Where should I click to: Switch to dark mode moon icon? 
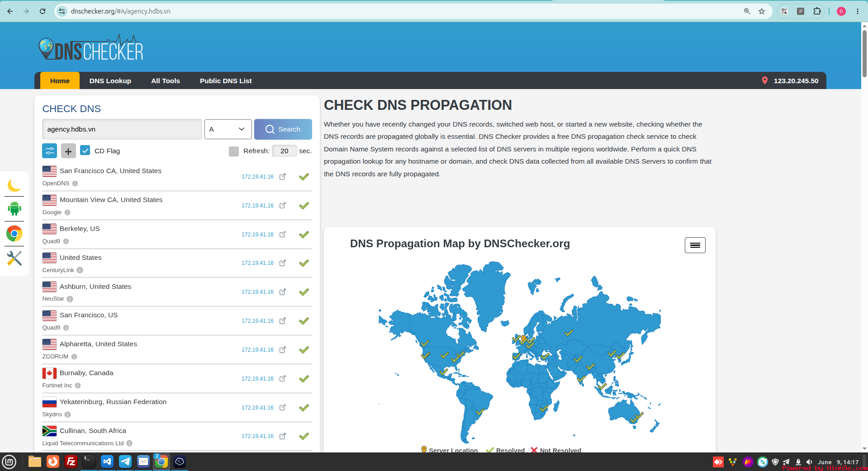coord(14,185)
